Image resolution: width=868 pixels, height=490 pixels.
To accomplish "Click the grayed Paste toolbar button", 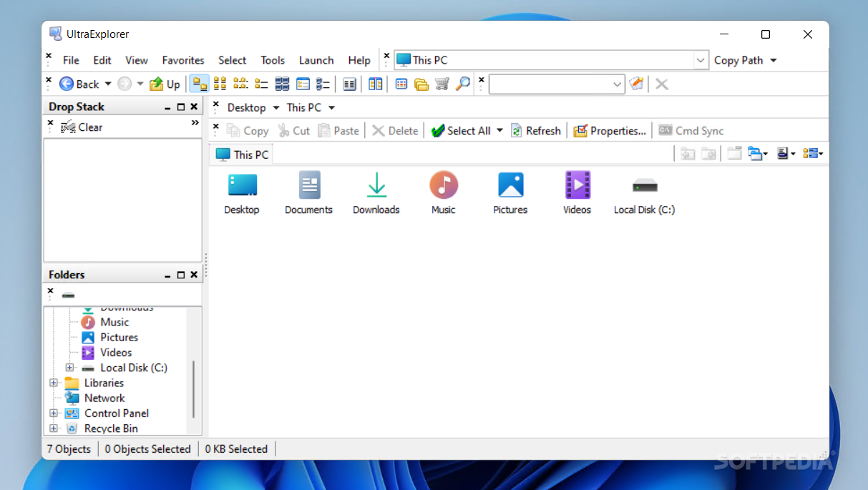I will (x=338, y=130).
